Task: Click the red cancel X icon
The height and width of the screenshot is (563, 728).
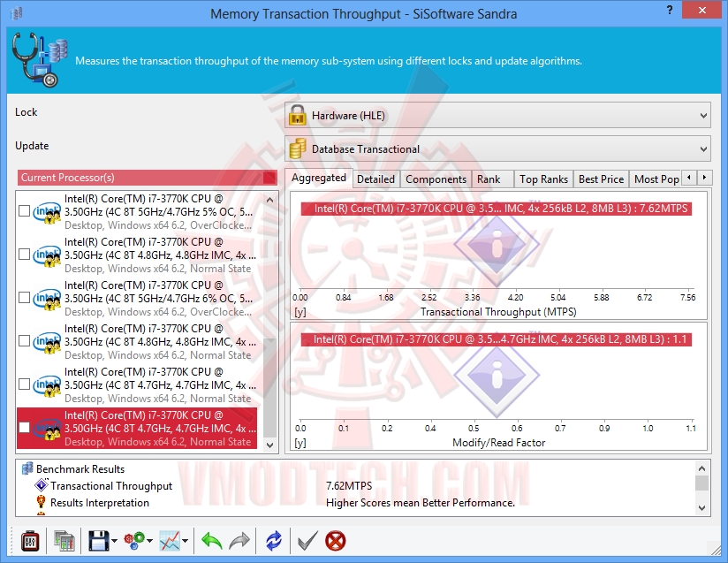Action: tap(335, 541)
